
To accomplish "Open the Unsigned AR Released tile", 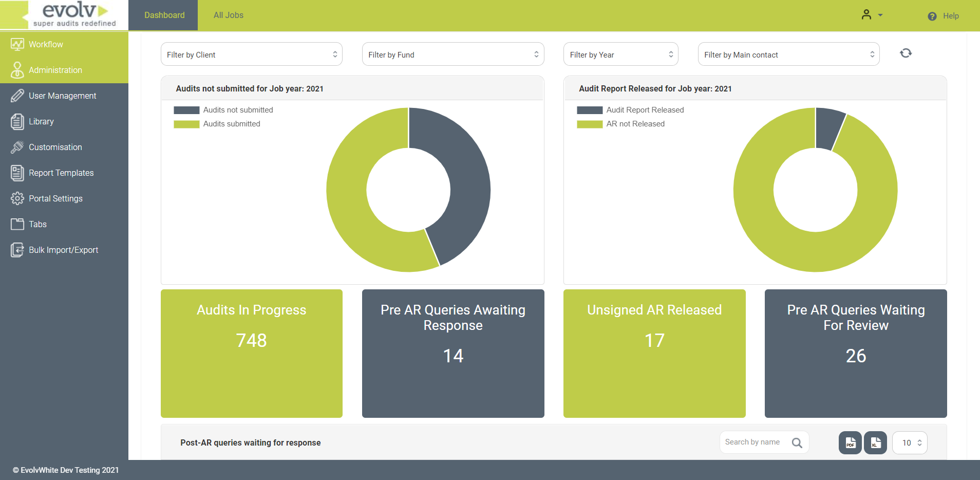I will pyautogui.click(x=654, y=353).
